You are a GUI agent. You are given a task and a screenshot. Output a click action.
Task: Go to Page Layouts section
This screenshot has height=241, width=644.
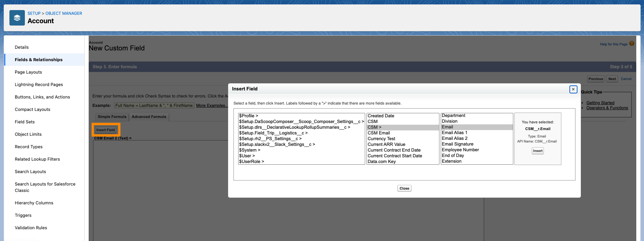click(28, 72)
